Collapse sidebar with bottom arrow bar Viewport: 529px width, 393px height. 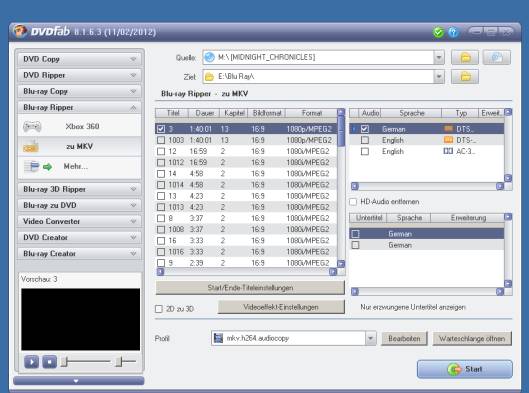pos(78,381)
